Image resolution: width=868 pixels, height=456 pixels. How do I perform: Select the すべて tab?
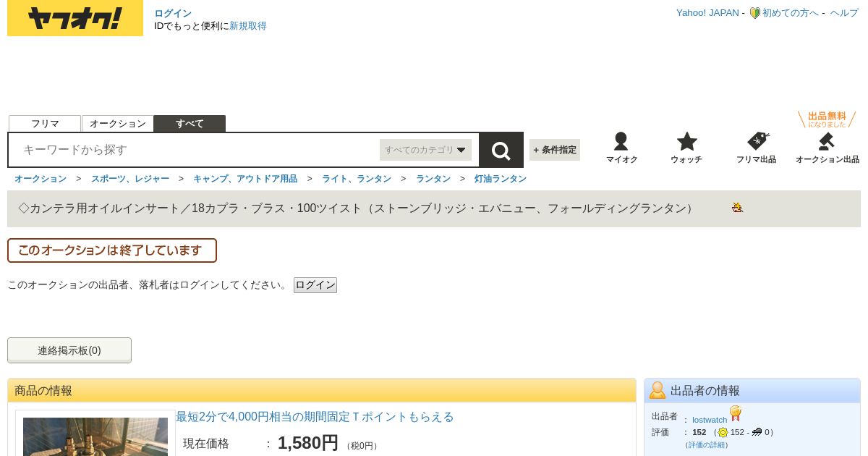190,124
